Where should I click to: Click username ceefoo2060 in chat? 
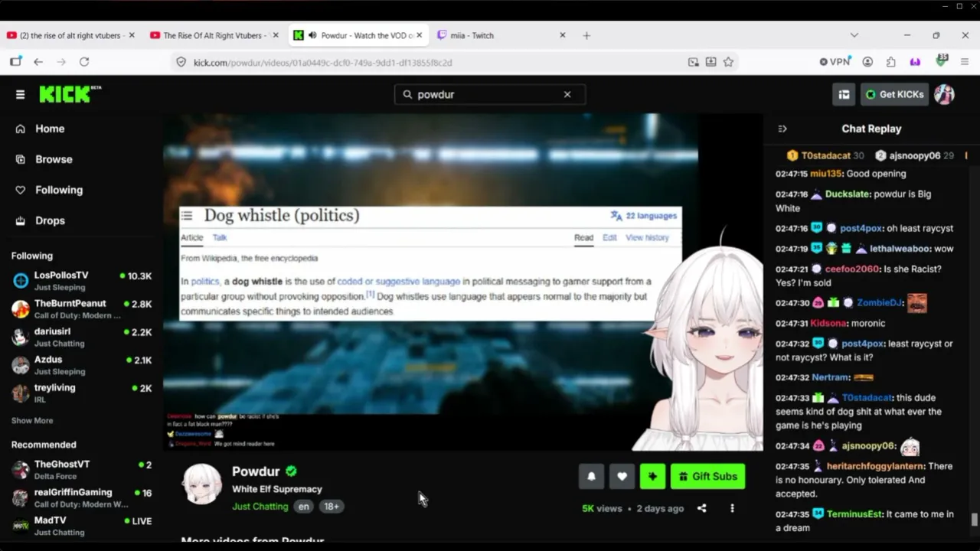pyautogui.click(x=851, y=269)
